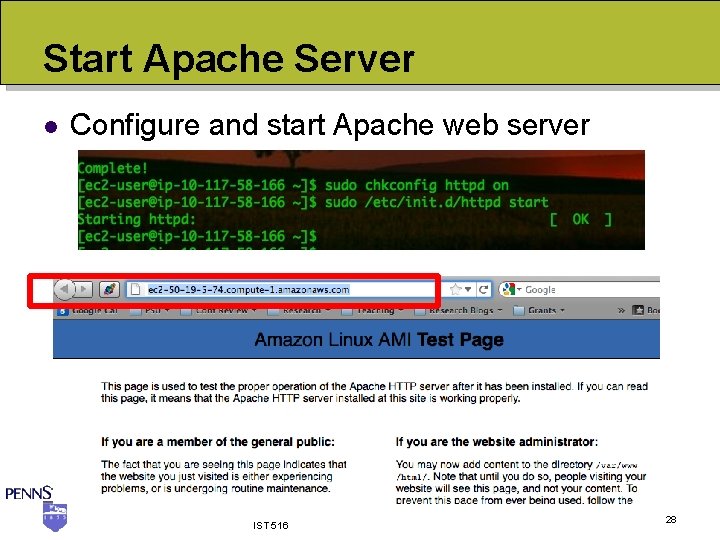Image resolution: width=720 pixels, height=540 pixels.
Task: Click the Penn State shield logo
Action: point(55,516)
